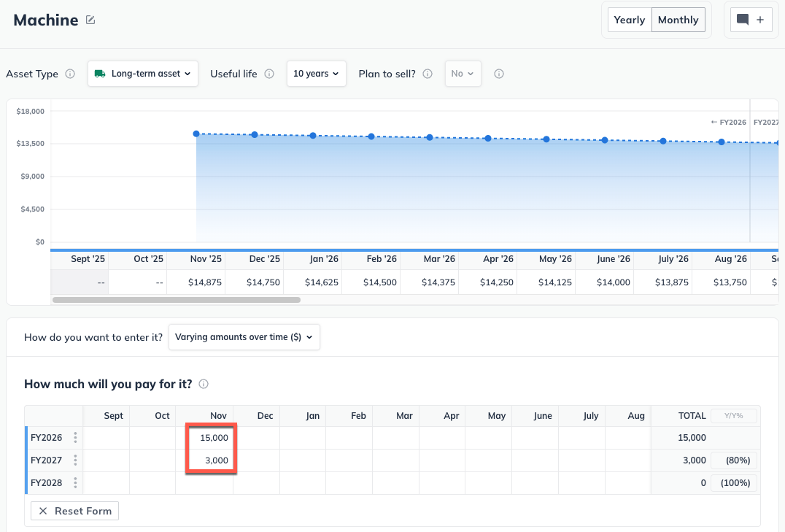This screenshot has width=785, height=532.
Task: Click the plus icon to add a comment
Action: coord(759,20)
